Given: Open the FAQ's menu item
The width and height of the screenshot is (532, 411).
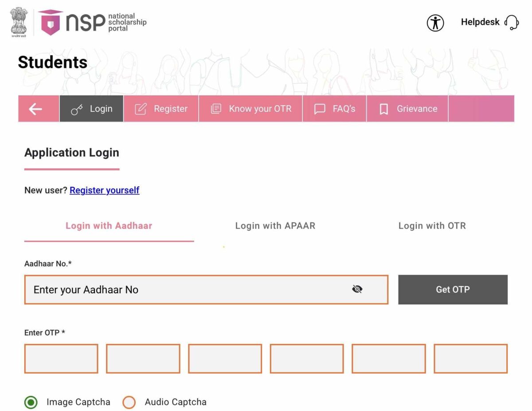Looking at the screenshot, I should 335,109.
